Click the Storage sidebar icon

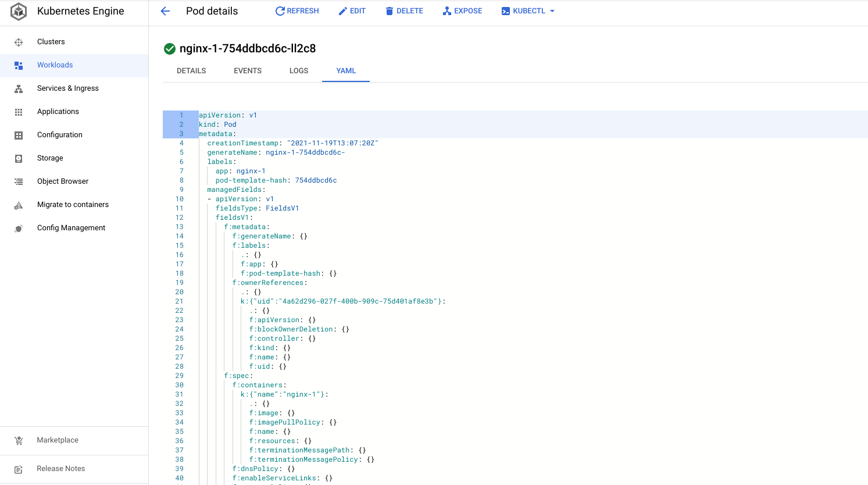[19, 158]
